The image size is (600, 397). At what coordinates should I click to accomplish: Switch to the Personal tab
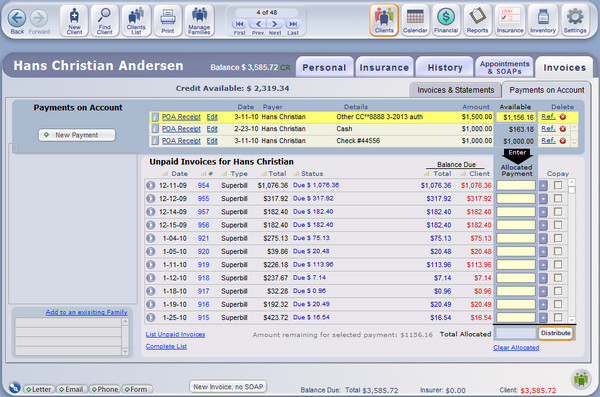click(x=324, y=67)
